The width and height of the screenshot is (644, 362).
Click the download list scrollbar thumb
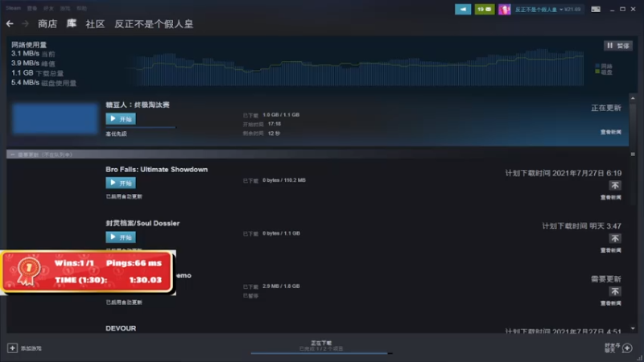[633, 154]
